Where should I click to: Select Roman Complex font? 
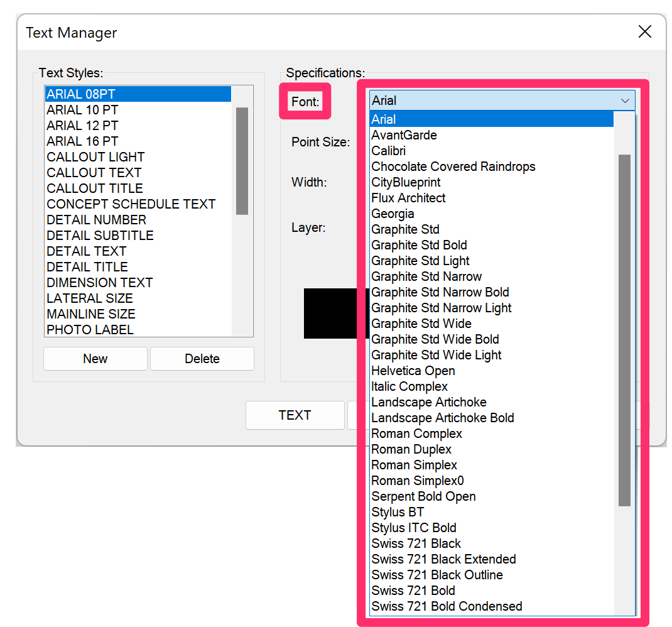[492, 433]
